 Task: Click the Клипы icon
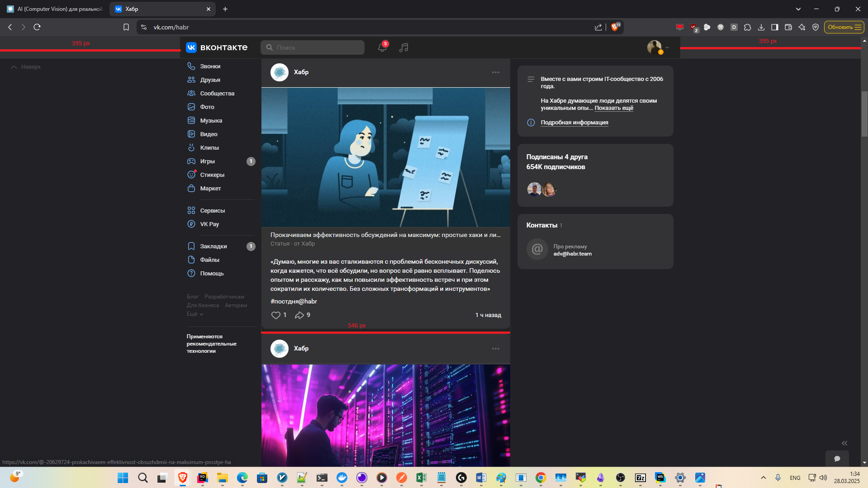coord(191,147)
